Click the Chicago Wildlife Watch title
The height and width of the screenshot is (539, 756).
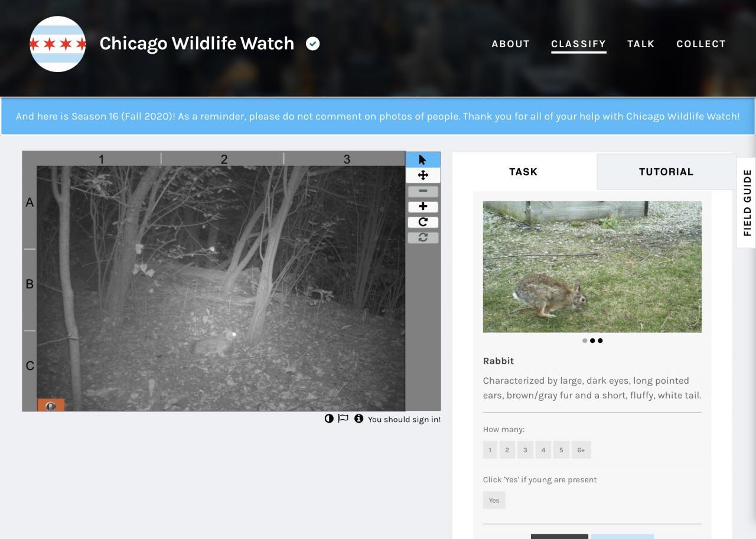coord(197,43)
